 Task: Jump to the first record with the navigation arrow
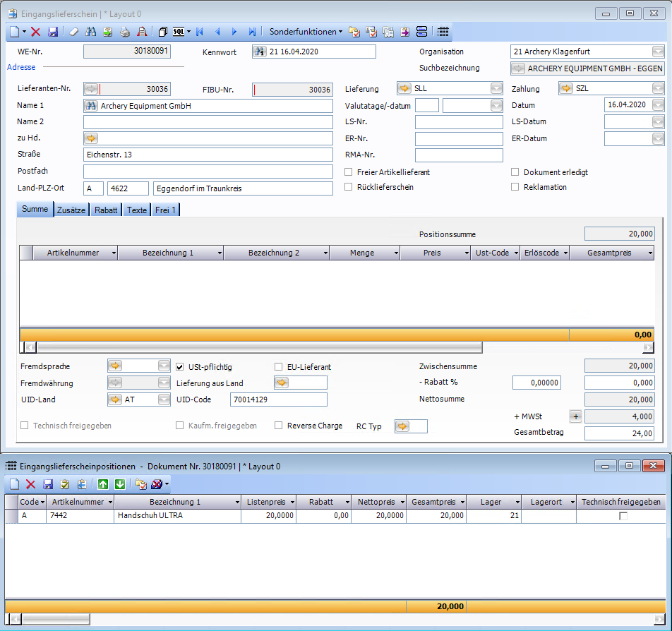pos(200,32)
